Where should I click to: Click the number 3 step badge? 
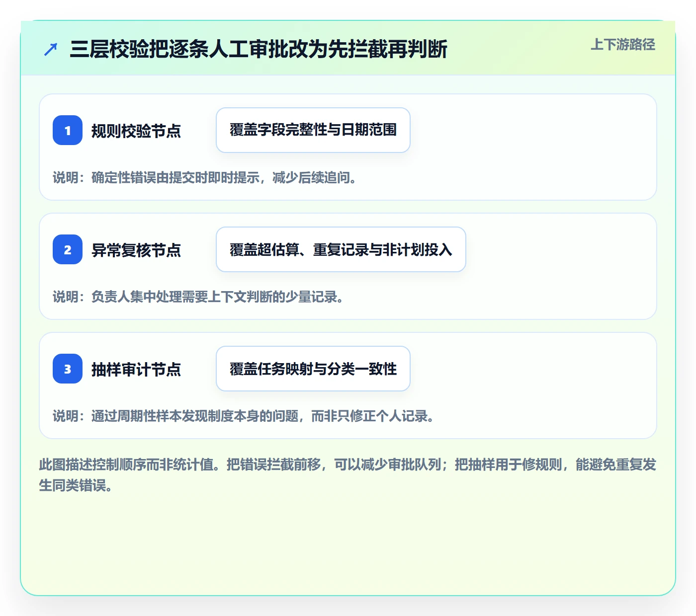click(x=68, y=369)
